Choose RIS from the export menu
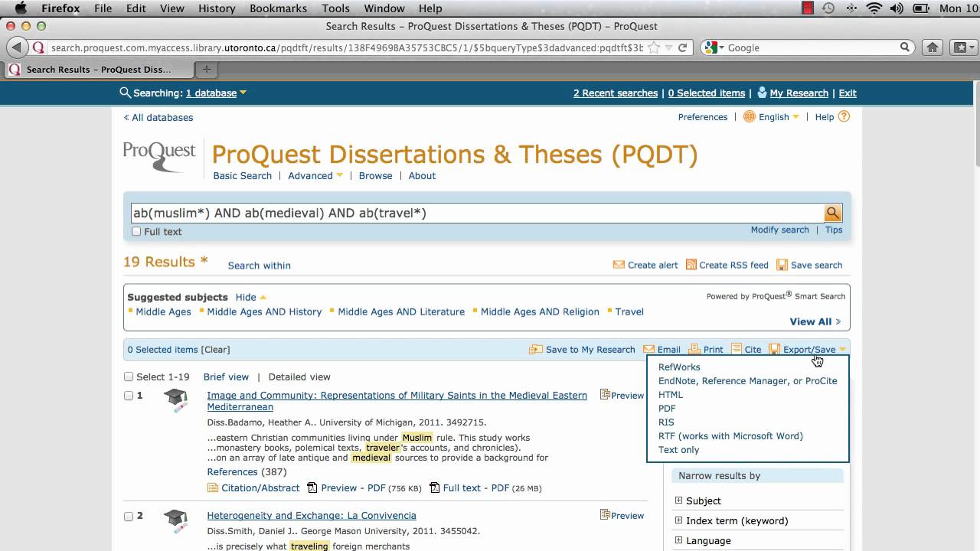 (666, 422)
